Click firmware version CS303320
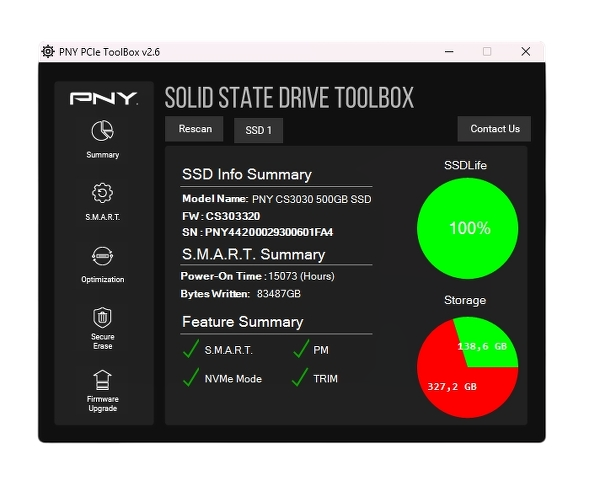 point(233,216)
